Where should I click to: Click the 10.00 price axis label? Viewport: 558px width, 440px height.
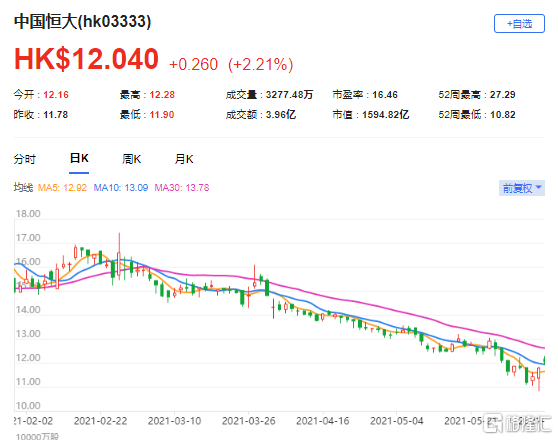tap(28, 406)
